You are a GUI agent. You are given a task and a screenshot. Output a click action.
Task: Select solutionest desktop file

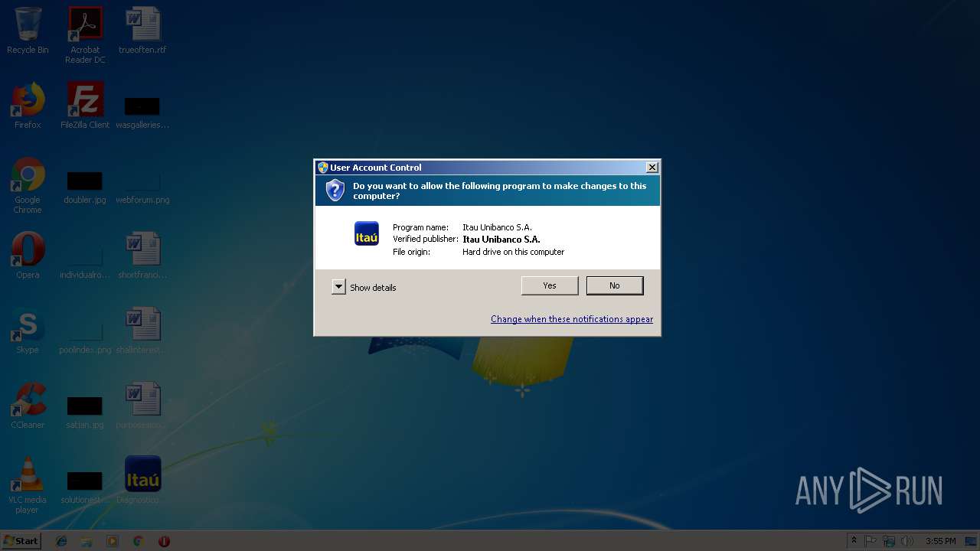pos(85,487)
